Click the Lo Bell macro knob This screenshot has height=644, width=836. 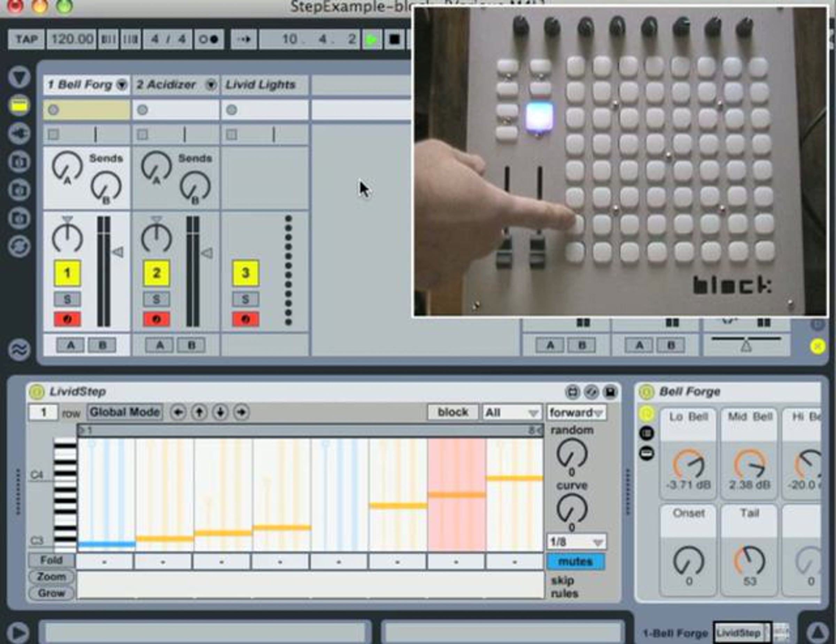pos(688,464)
